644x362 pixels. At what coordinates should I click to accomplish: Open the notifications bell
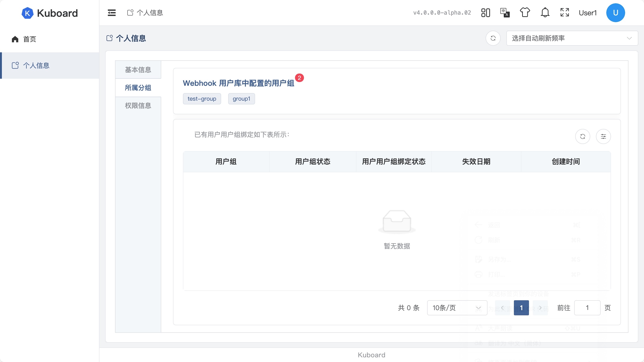coord(545,12)
